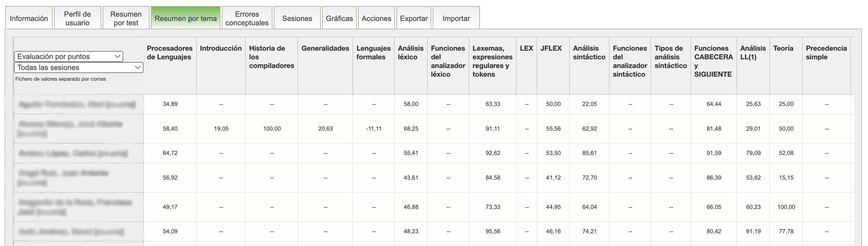
Task: Expand the Evaluación por puntos dropdown
Action: (68, 56)
